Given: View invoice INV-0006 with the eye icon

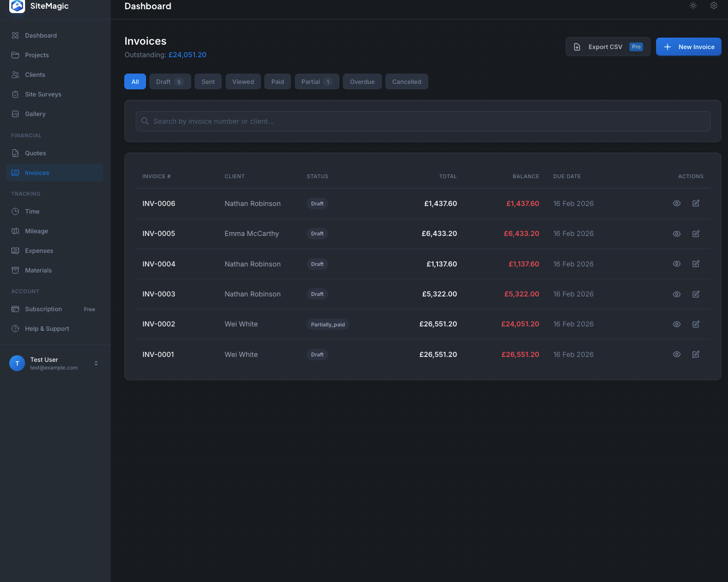Looking at the screenshot, I should 676,203.
